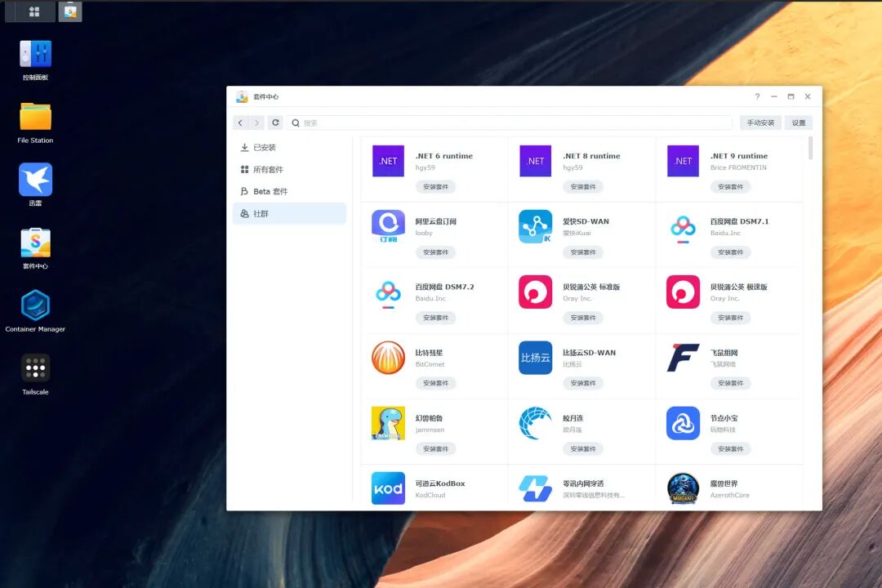Open the 皎月连 package icon

tap(536, 423)
